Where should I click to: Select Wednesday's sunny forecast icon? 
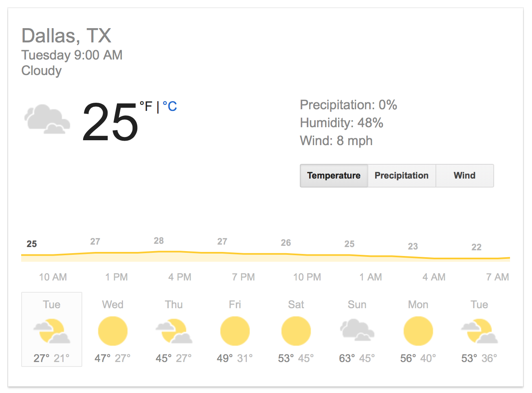point(113,331)
